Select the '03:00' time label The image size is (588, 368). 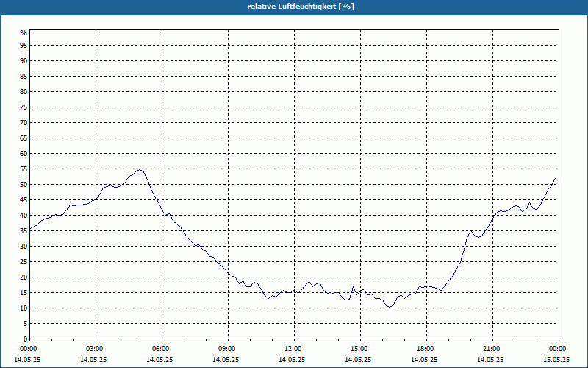coord(94,349)
